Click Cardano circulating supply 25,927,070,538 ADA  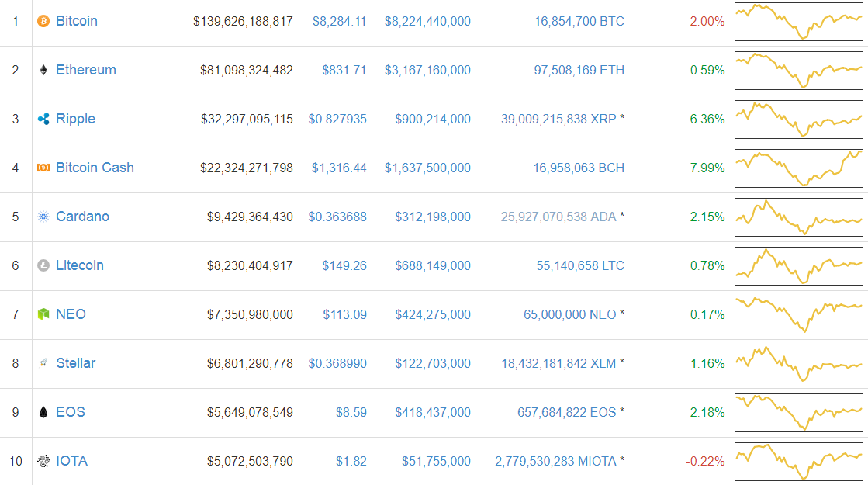[x=558, y=217]
